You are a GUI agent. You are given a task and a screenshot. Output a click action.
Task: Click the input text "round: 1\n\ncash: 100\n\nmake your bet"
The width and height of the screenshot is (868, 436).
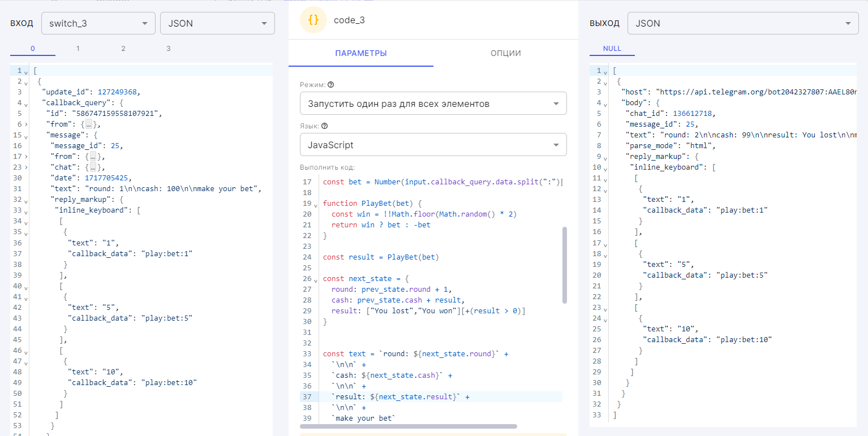(173, 189)
